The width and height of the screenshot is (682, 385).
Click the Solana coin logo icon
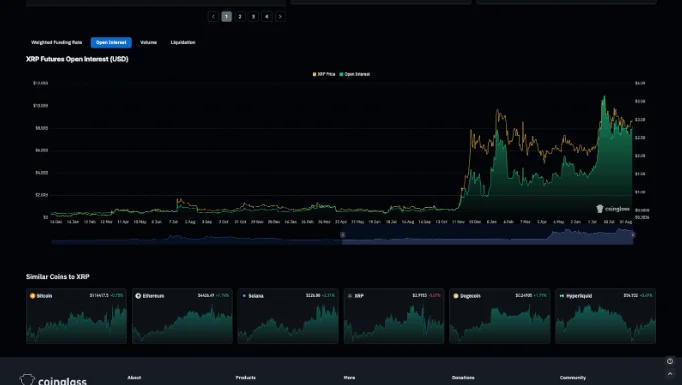(x=244, y=296)
